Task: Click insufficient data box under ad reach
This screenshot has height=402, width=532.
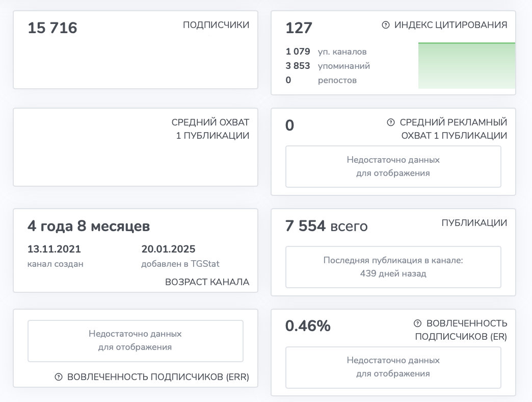Action: coord(393,166)
